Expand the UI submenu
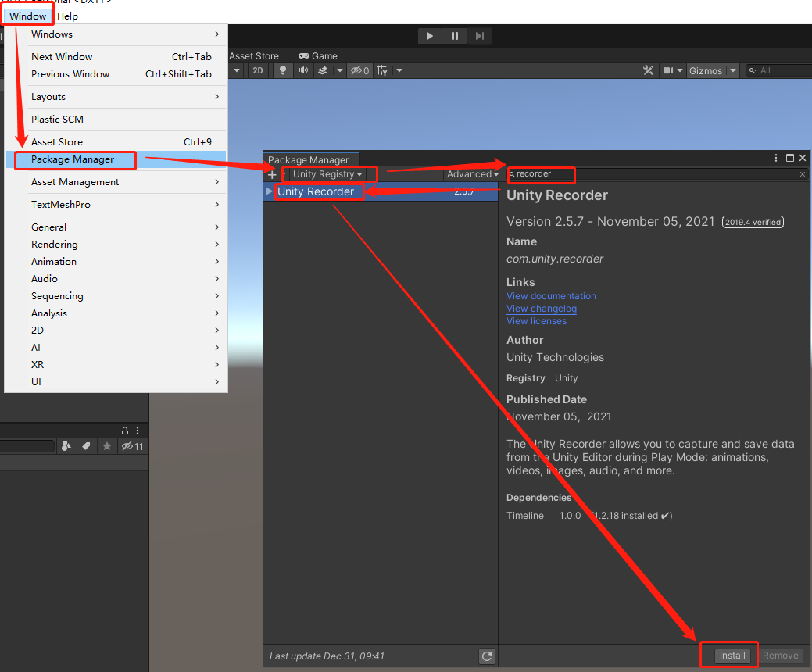 point(116,381)
